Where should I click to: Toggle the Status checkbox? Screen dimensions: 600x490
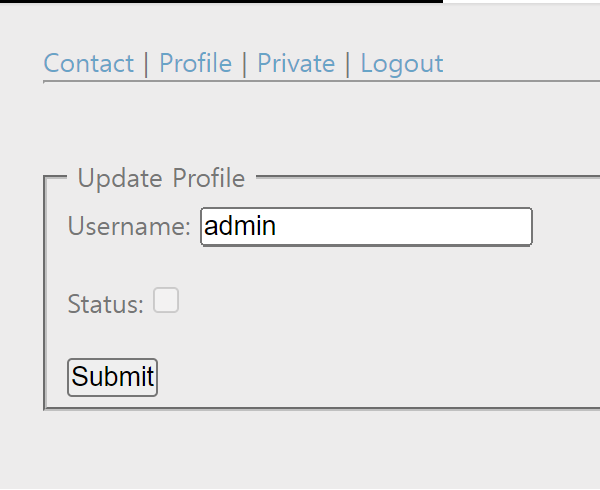(166, 300)
